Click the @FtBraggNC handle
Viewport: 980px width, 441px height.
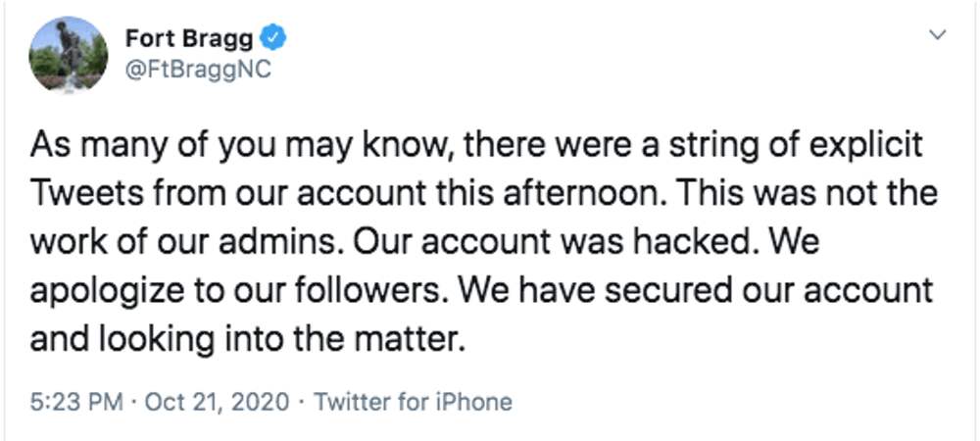(x=199, y=70)
